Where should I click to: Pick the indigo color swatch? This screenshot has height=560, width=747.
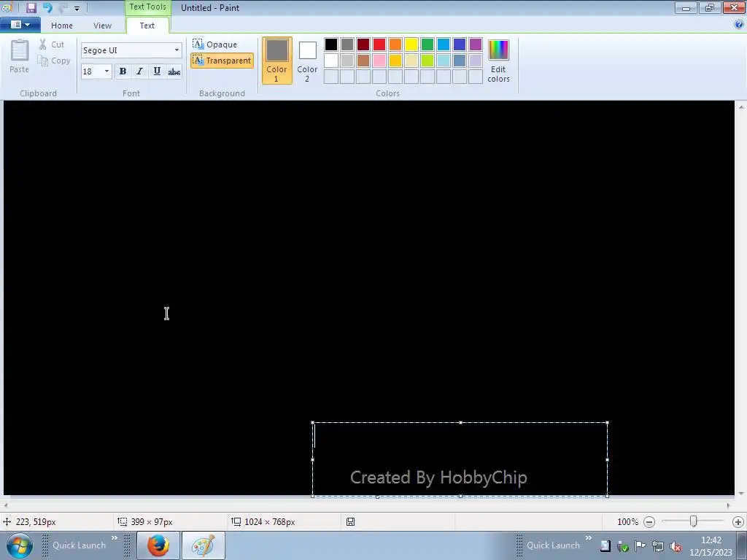460,44
